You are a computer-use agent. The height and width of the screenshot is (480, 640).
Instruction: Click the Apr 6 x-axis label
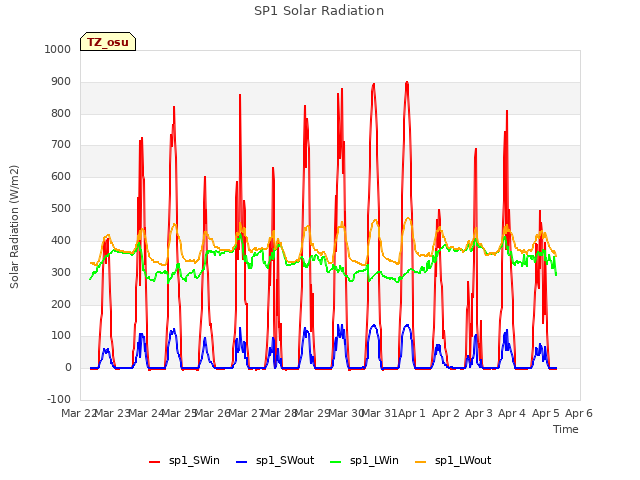[579, 413]
